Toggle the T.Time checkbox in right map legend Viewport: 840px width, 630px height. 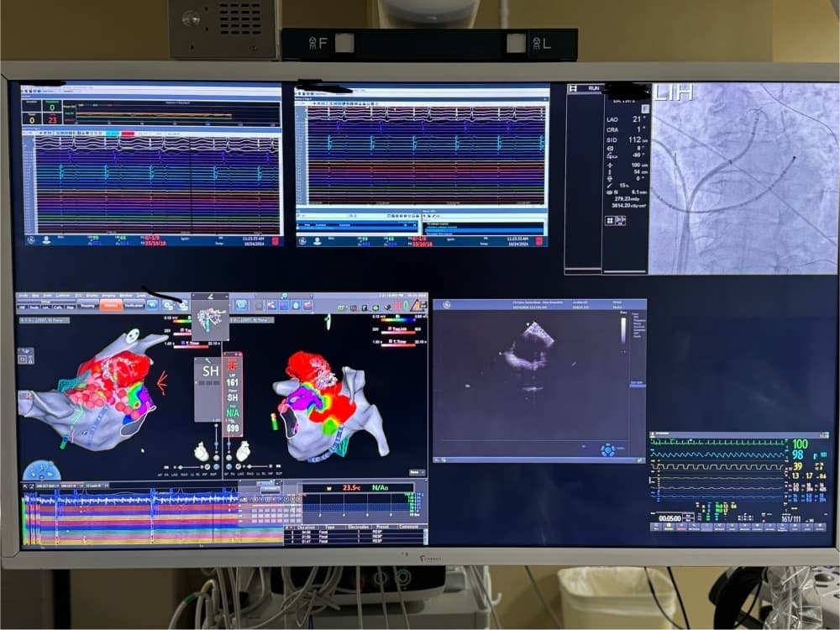(x=390, y=341)
